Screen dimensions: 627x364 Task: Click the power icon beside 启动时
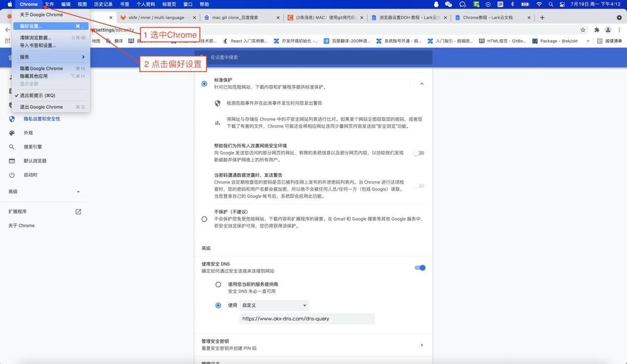(12, 175)
